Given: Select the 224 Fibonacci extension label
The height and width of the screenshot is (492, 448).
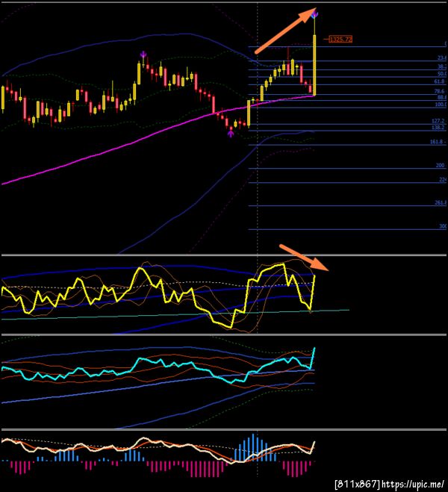Looking at the screenshot, I should (443, 179).
